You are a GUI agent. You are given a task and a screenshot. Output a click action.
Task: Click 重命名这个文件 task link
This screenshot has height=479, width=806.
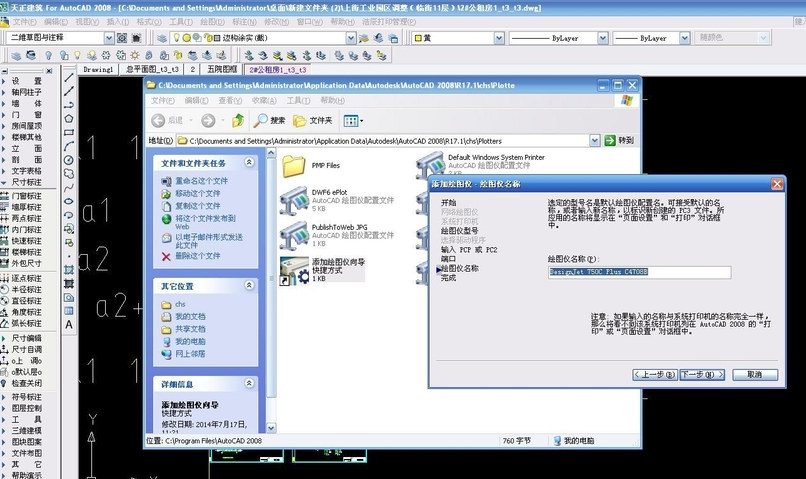tap(201, 181)
